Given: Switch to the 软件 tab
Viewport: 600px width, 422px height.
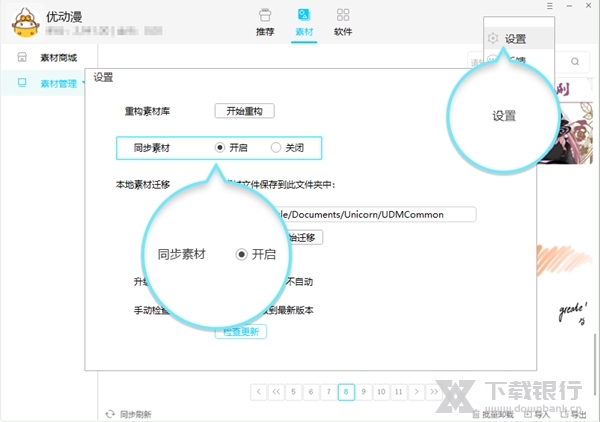Looking at the screenshot, I should click(x=343, y=23).
